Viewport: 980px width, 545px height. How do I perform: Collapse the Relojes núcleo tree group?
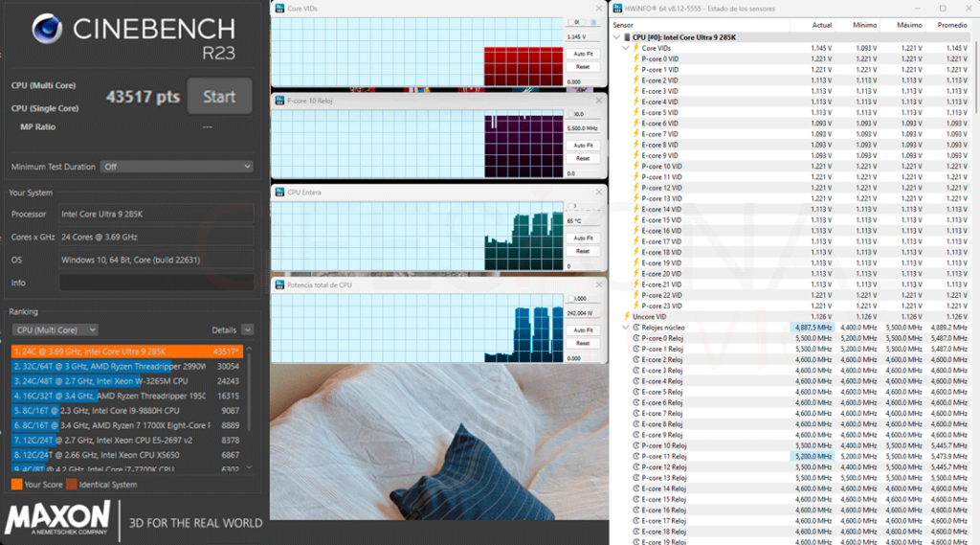pos(626,328)
